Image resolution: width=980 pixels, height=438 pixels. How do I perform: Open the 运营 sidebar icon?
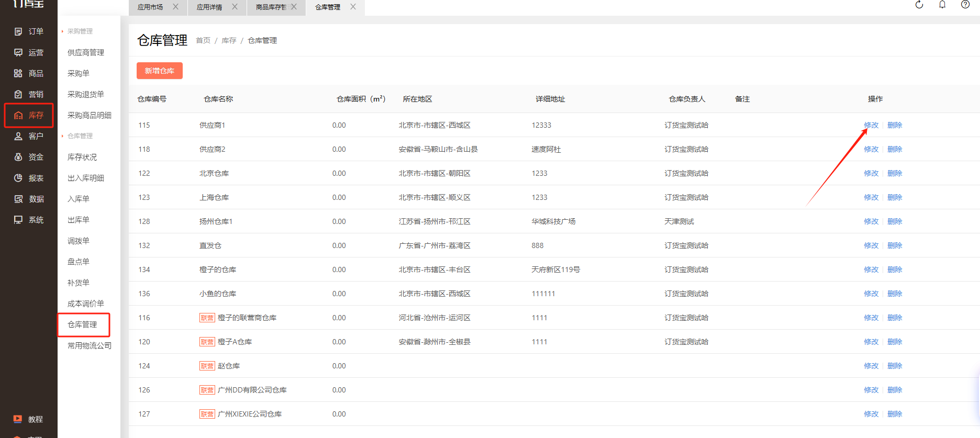pos(18,52)
